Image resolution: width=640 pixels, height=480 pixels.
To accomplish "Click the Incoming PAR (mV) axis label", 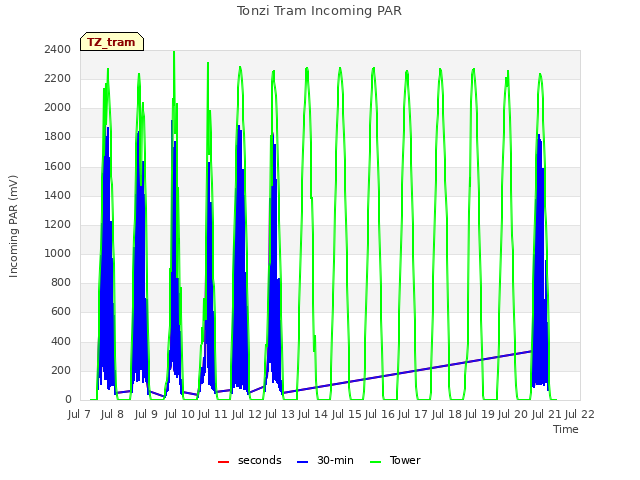I will coord(13,227).
